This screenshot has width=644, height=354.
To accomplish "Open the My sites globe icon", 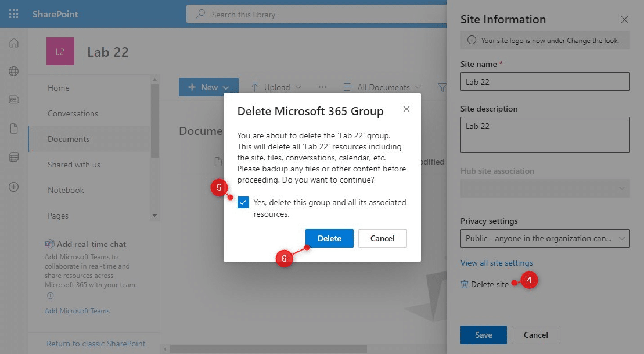I will [13, 71].
